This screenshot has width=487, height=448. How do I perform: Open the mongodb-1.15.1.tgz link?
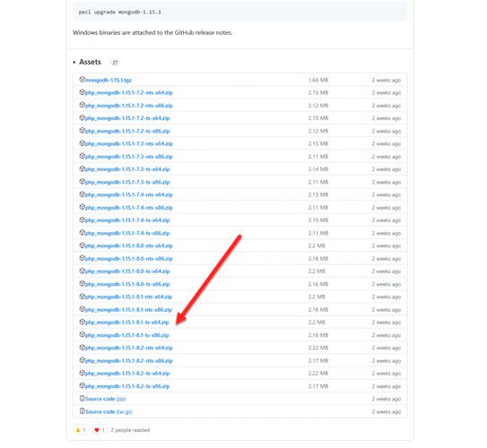109,80
